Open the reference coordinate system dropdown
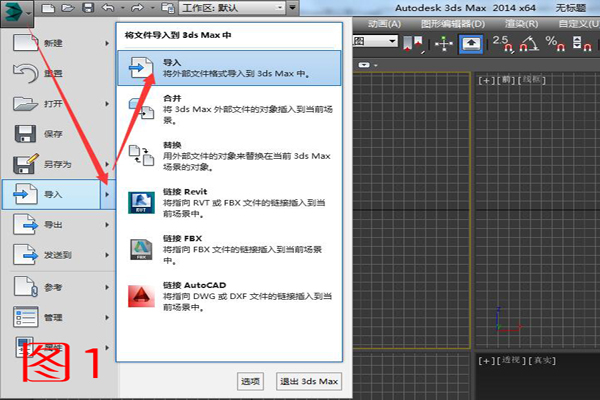This screenshot has width=600, height=400. click(375, 41)
